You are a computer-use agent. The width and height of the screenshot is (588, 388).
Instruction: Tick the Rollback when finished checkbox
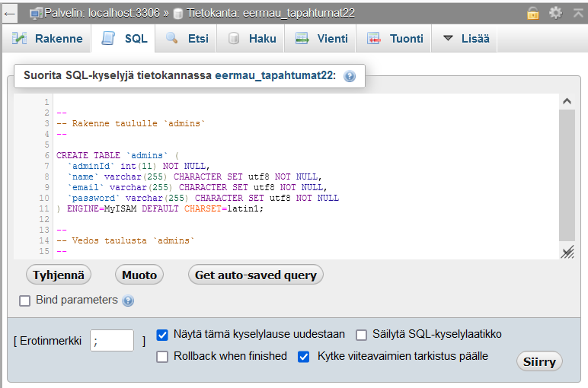click(x=162, y=357)
